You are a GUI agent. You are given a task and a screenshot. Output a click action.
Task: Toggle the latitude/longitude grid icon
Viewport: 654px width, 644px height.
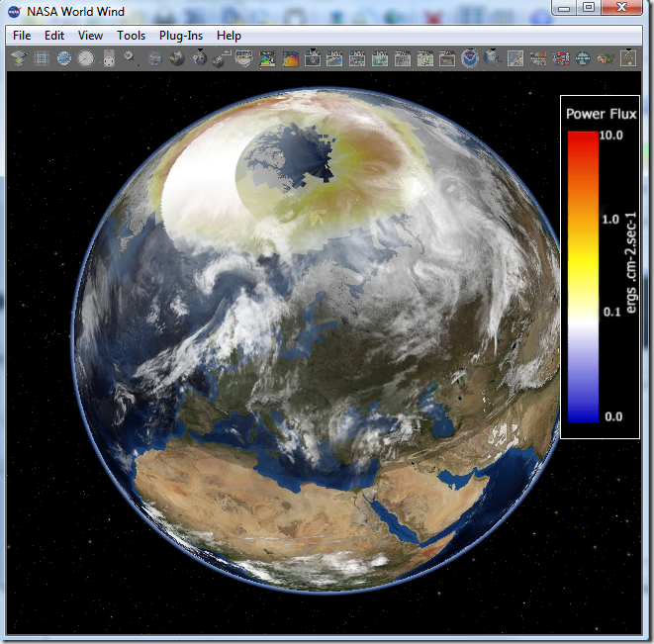pyautogui.click(x=42, y=59)
